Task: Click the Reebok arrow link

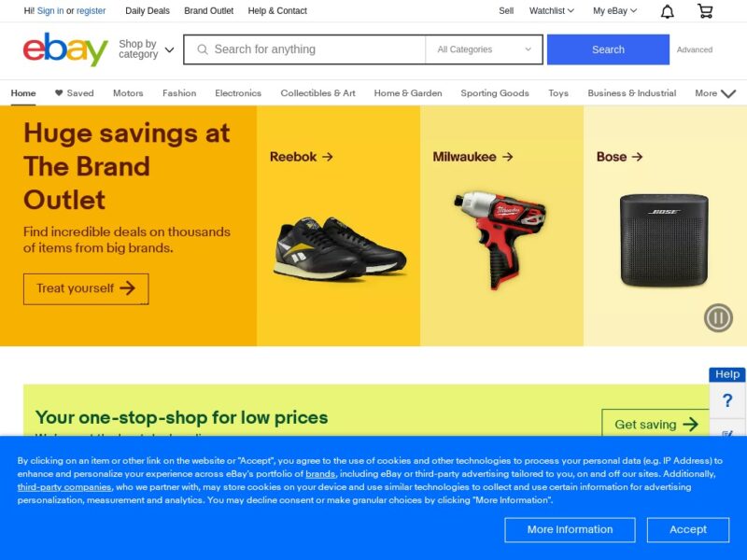Action: [301, 157]
